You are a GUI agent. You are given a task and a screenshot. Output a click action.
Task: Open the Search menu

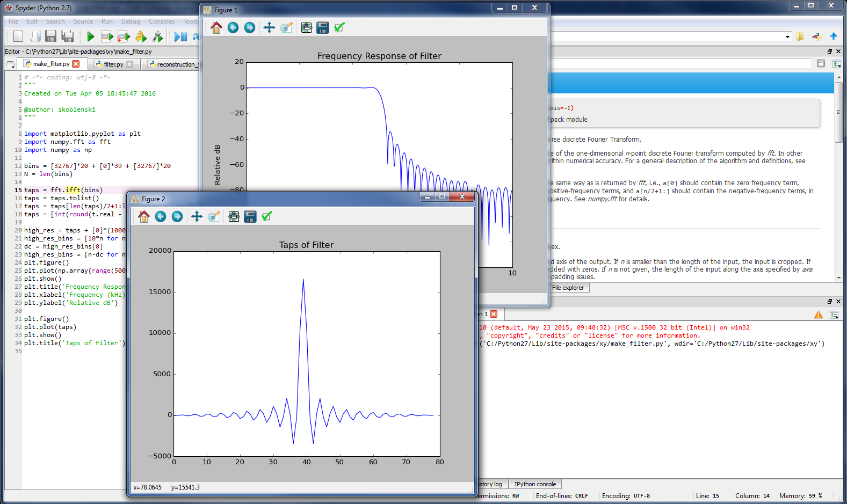(x=55, y=21)
